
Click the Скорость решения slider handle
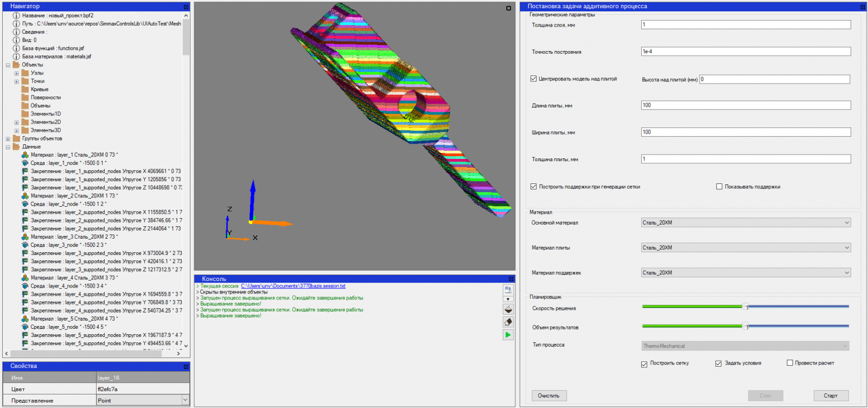(x=745, y=307)
